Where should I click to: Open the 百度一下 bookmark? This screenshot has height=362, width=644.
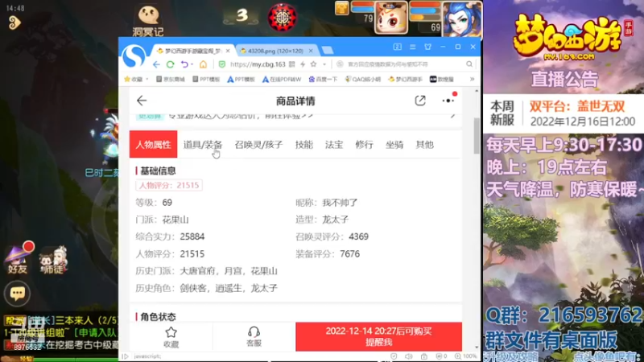[x=324, y=79]
